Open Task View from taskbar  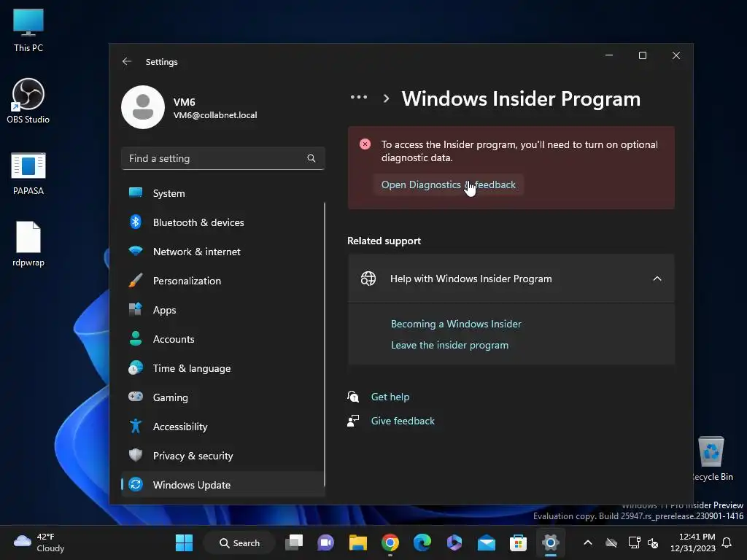[x=294, y=542]
